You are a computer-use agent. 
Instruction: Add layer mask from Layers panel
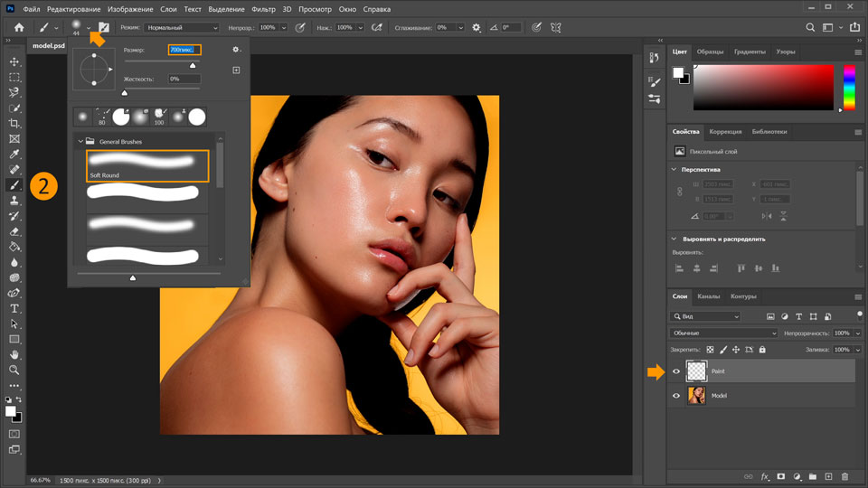(x=780, y=476)
